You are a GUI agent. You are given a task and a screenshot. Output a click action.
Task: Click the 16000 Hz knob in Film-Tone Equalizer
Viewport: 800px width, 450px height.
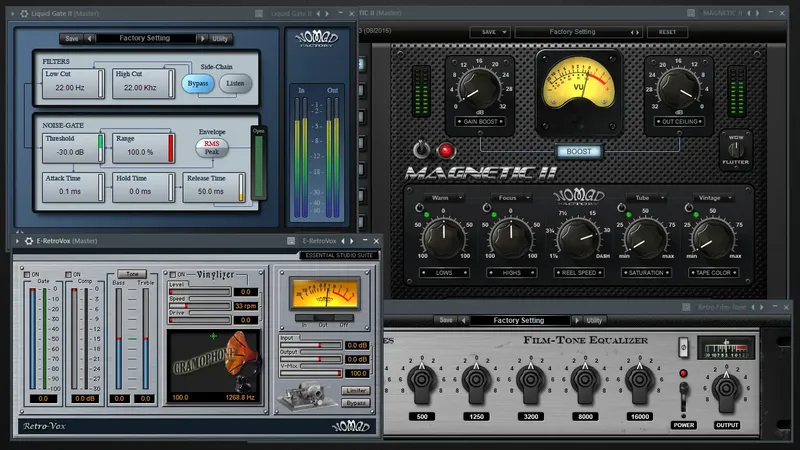coord(639,381)
